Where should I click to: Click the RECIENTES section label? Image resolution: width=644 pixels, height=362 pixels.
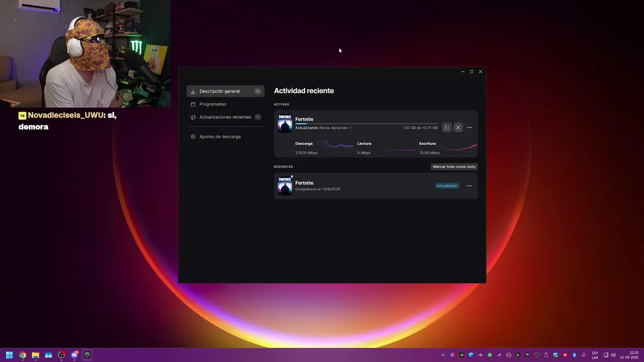click(x=283, y=166)
